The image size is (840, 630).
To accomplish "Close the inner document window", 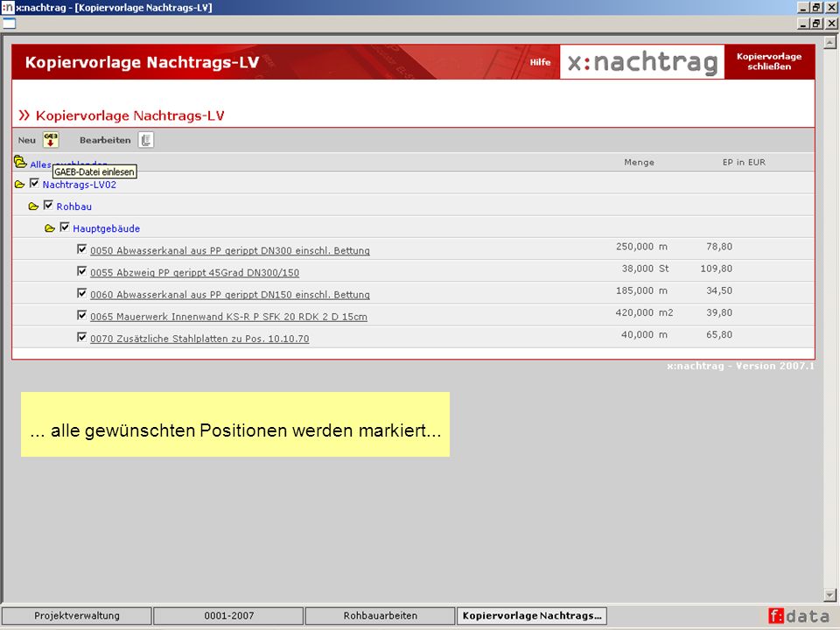I will tap(831, 24).
